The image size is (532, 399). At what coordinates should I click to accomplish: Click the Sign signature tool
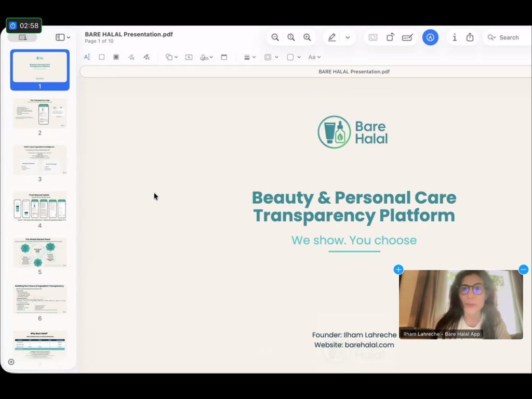click(204, 57)
